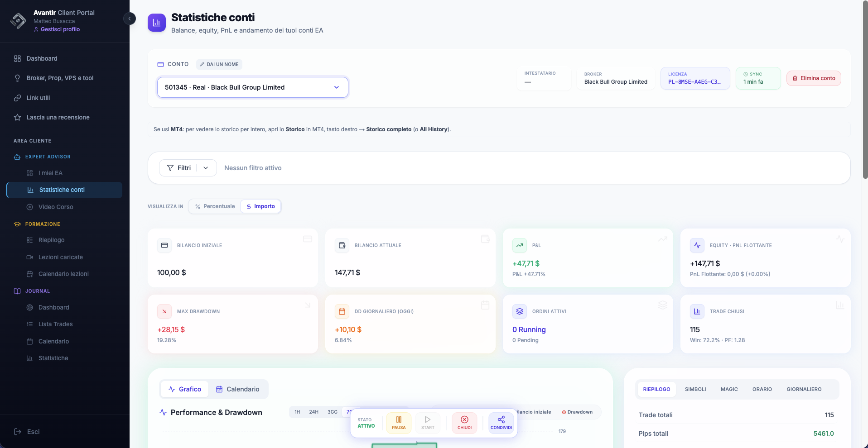This screenshot has width=868, height=448.
Task: Click the Max Drawdown red arrow icon
Action: [164, 311]
